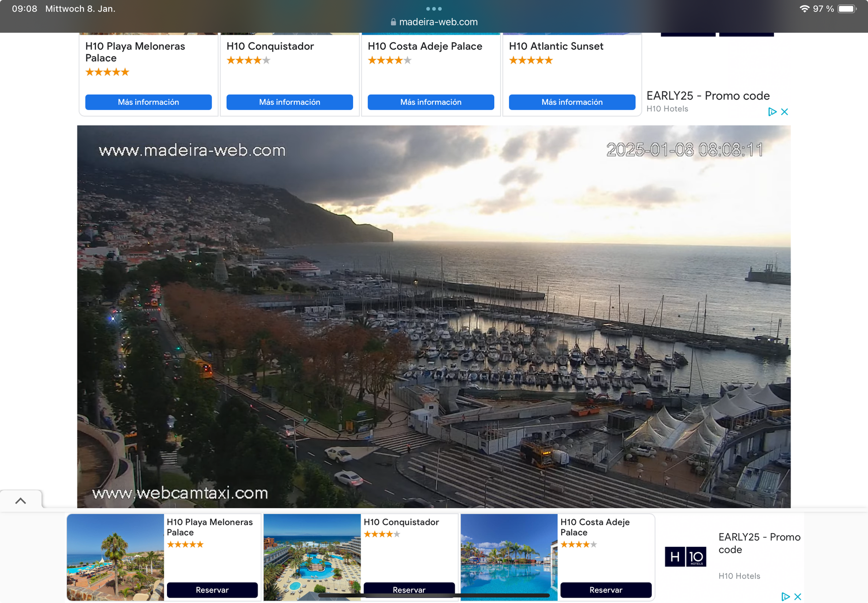Click the Funchal marina webcam image
Image resolution: width=868 pixels, height=603 pixels.
click(x=433, y=317)
